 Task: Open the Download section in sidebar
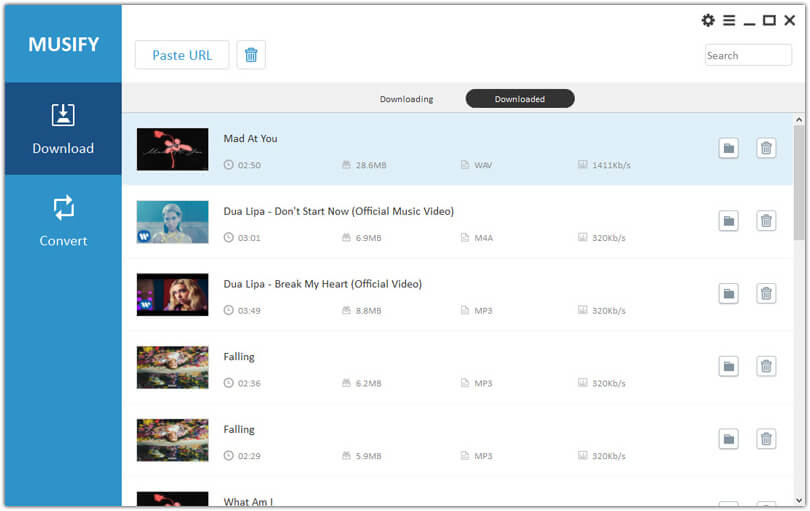63,129
